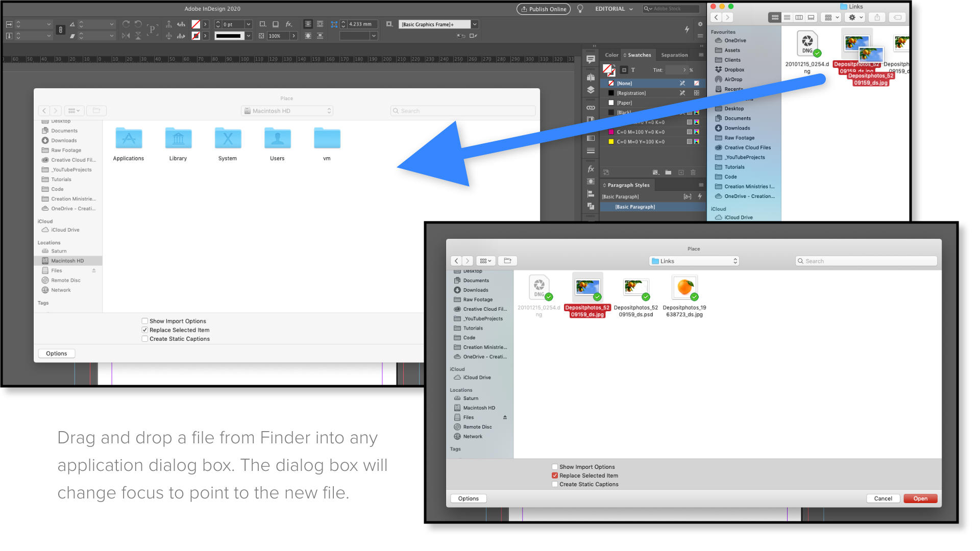Switch Finder to list view icon
The width and height of the screenshot is (980, 551).
tap(787, 17)
